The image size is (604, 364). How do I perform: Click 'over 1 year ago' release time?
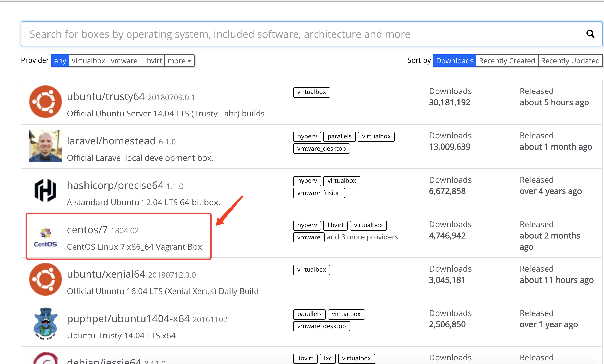pyautogui.click(x=549, y=325)
